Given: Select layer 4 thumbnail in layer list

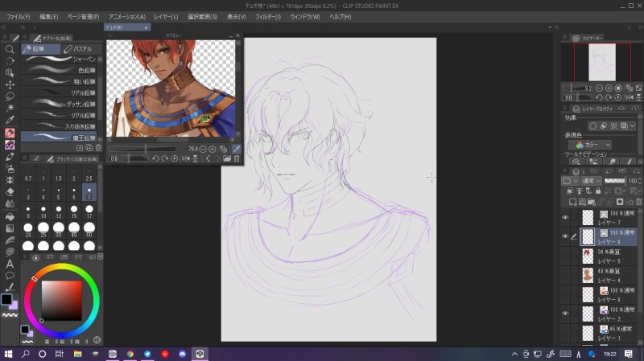Looking at the screenshot, I should tap(588, 275).
